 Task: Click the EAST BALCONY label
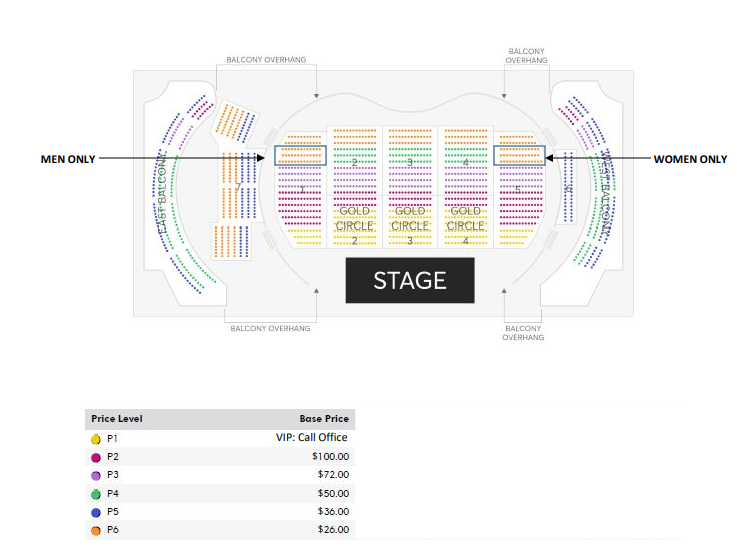tap(163, 194)
